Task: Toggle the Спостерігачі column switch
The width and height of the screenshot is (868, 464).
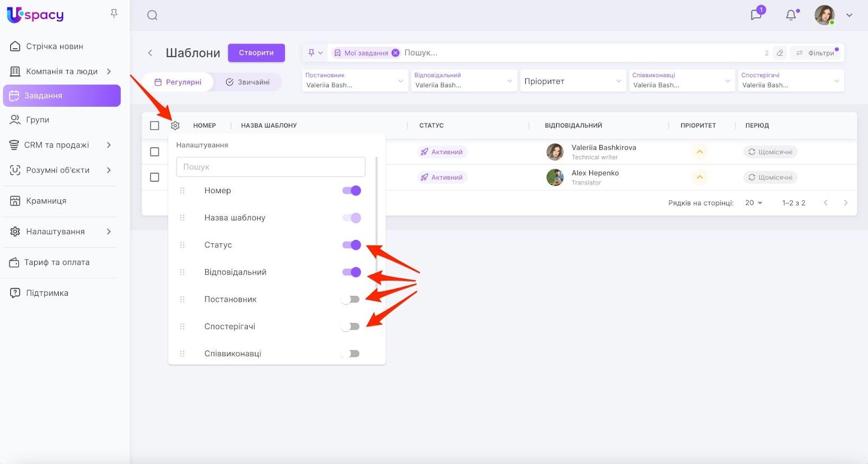Action: point(350,326)
